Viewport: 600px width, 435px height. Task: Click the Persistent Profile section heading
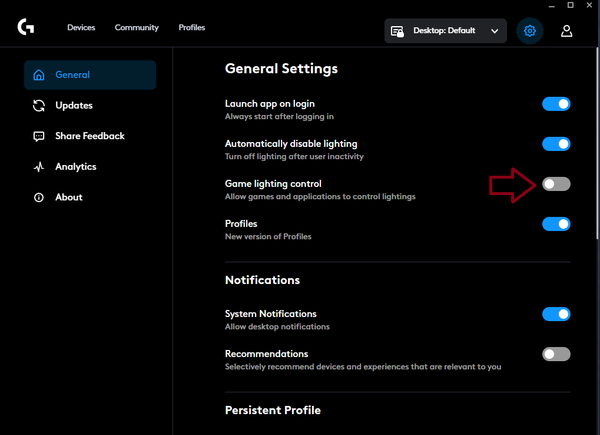[272, 410]
